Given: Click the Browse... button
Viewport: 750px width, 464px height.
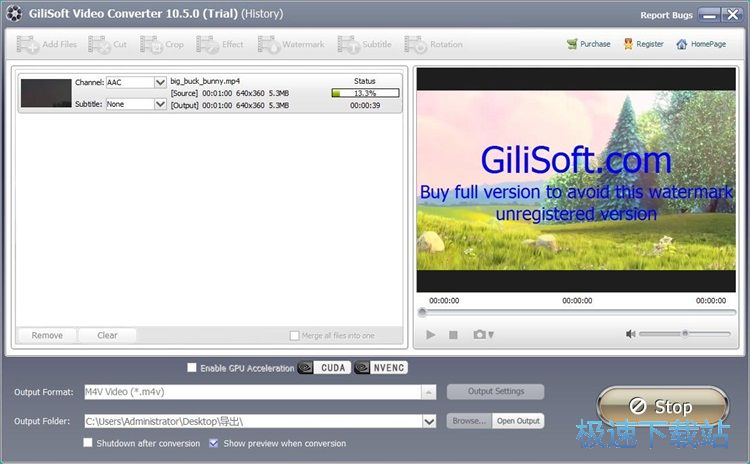Looking at the screenshot, I should coord(469,421).
